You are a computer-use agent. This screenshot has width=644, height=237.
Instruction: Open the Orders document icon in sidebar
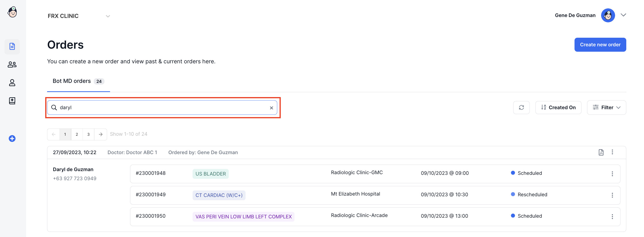pyautogui.click(x=12, y=47)
